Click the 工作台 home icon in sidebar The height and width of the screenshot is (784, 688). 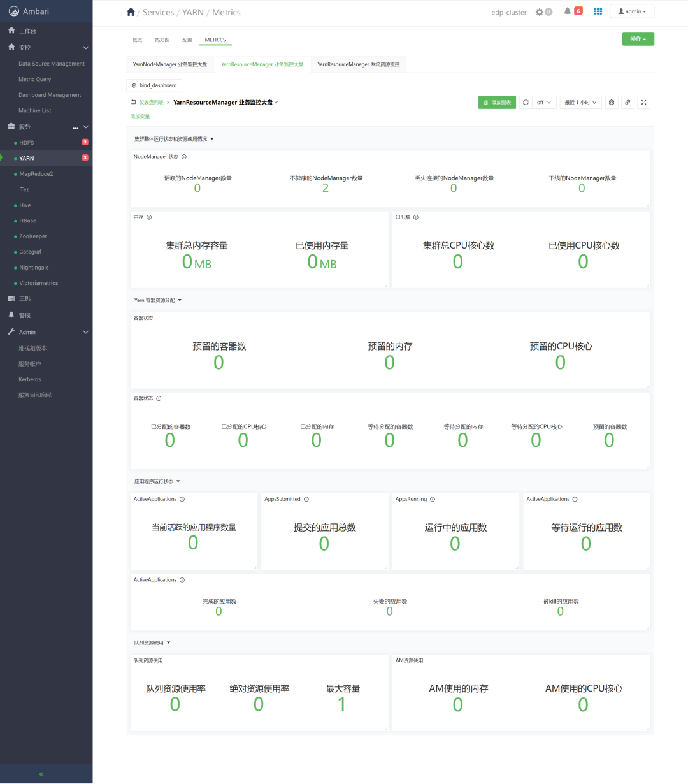11,31
